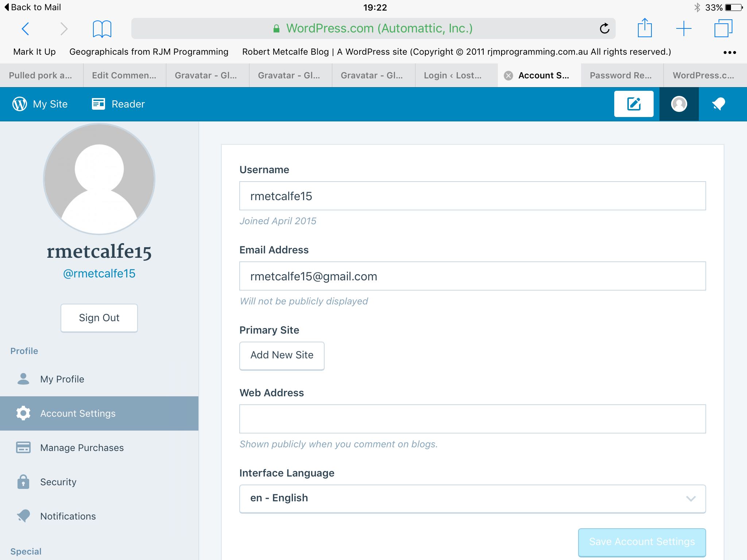Click the Special section heading
The width and height of the screenshot is (747, 560).
26,552
